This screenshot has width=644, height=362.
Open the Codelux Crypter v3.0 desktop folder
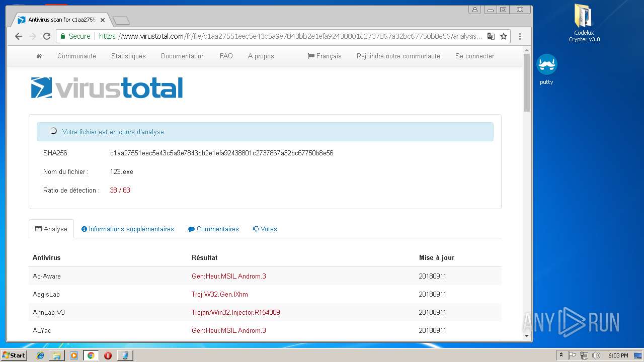coord(584,23)
